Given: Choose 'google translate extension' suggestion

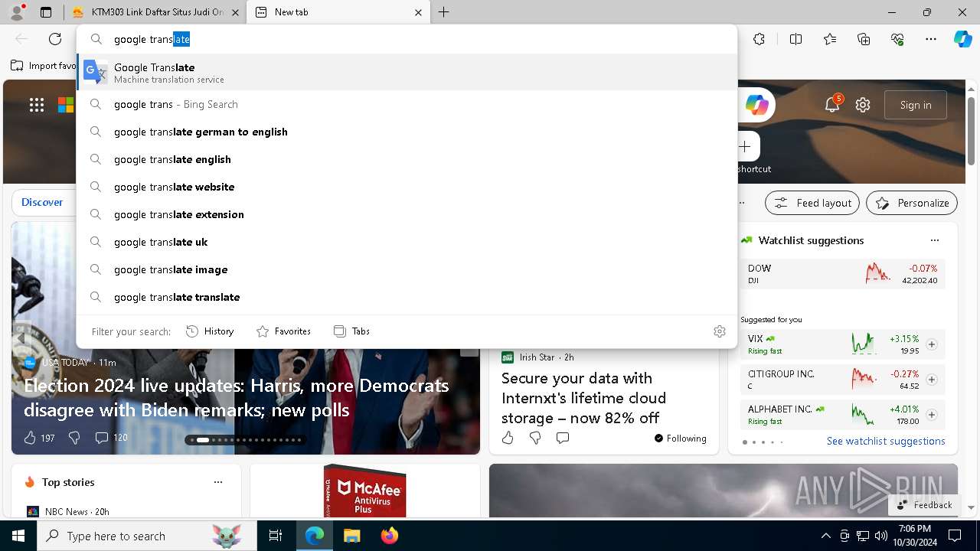Looking at the screenshot, I should 407,214.
